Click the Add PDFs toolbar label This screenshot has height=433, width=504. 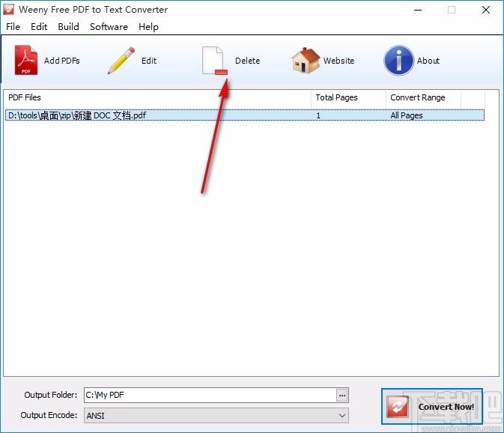(x=61, y=61)
